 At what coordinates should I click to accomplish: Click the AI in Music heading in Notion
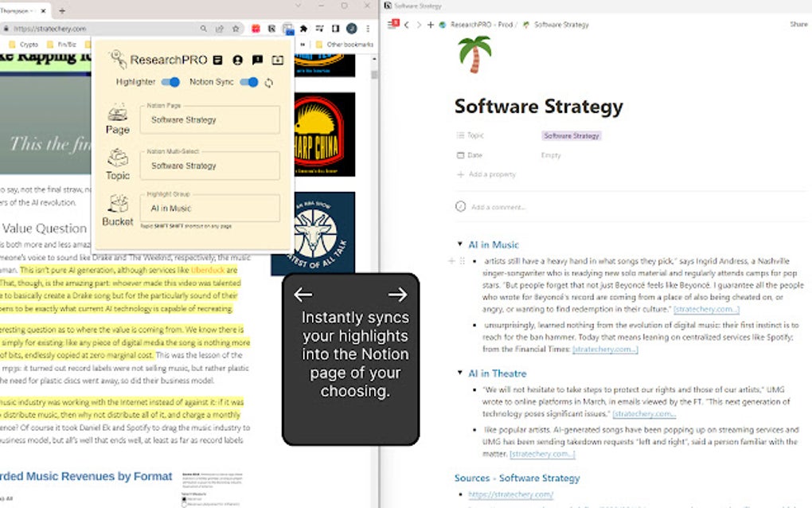(x=493, y=244)
